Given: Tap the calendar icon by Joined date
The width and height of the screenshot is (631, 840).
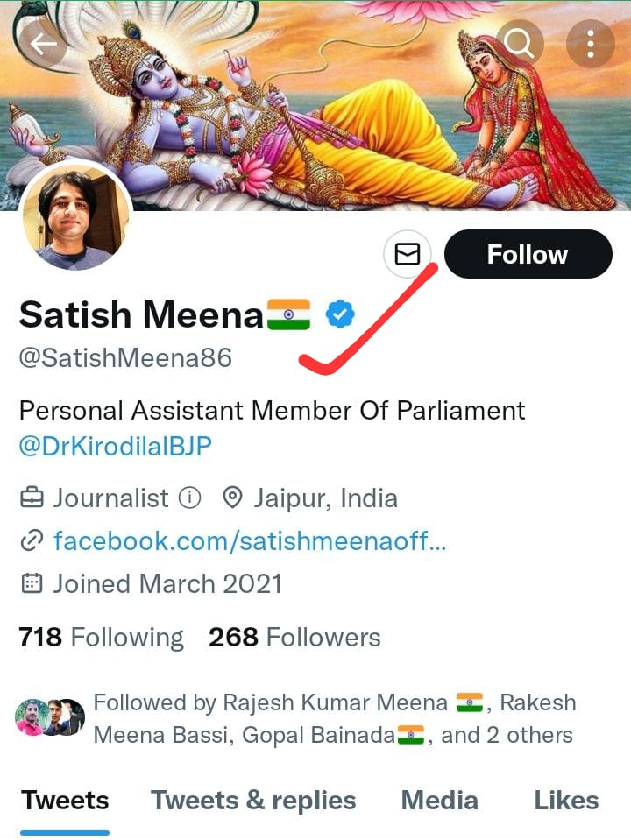Looking at the screenshot, I should click(32, 583).
